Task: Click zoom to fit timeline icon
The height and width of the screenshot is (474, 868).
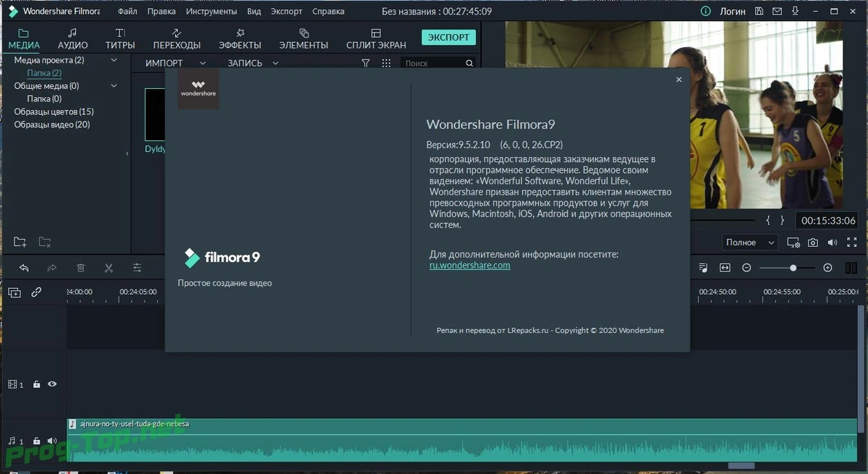Action: pos(725,268)
